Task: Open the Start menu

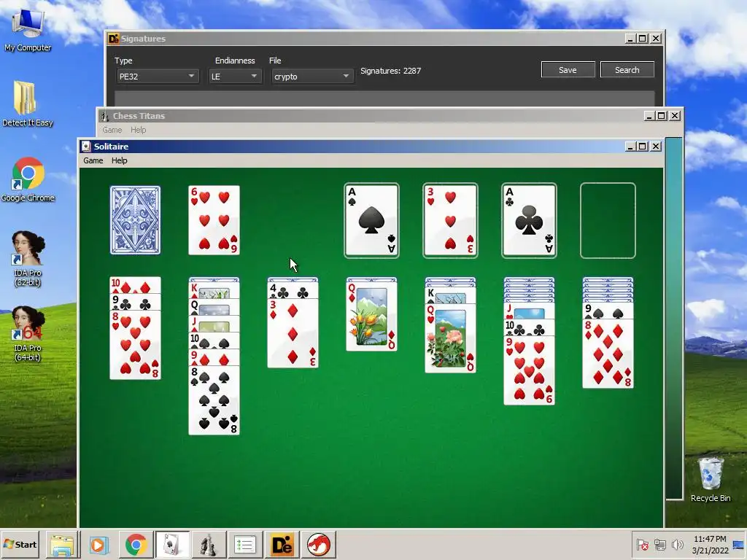Action: pyautogui.click(x=20, y=544)
